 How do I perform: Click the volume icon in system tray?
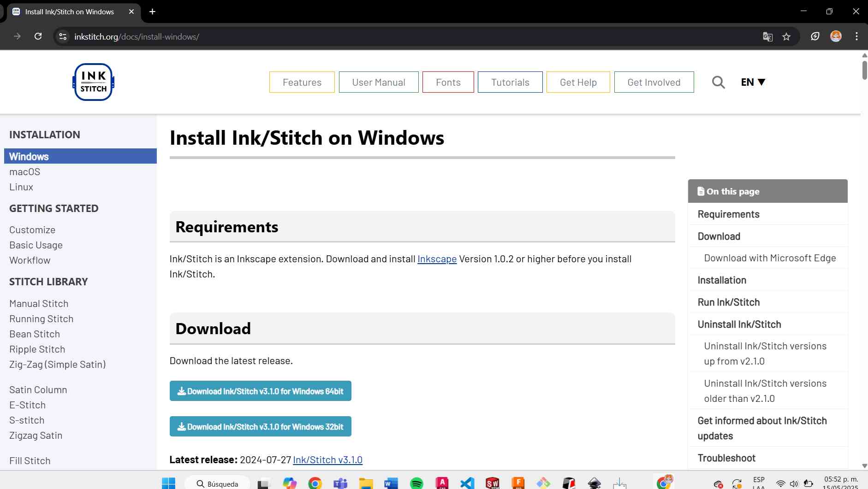tap(794, 484)
